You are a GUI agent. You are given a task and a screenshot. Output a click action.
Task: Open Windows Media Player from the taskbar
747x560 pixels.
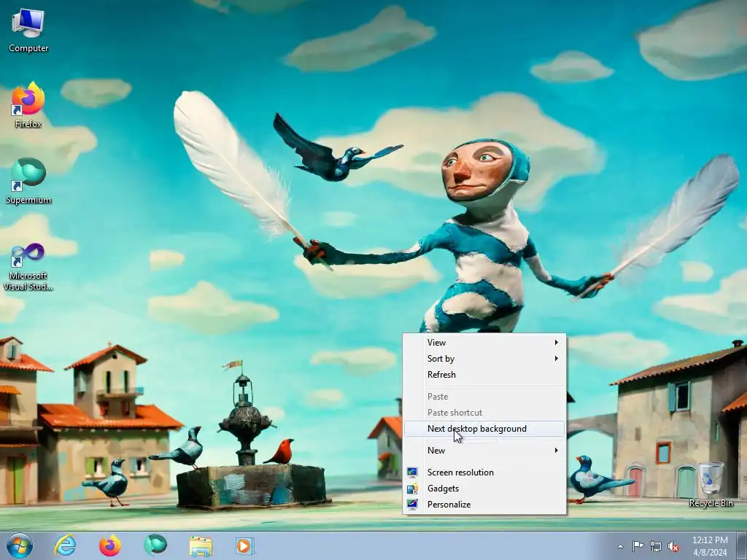point(246,545)
